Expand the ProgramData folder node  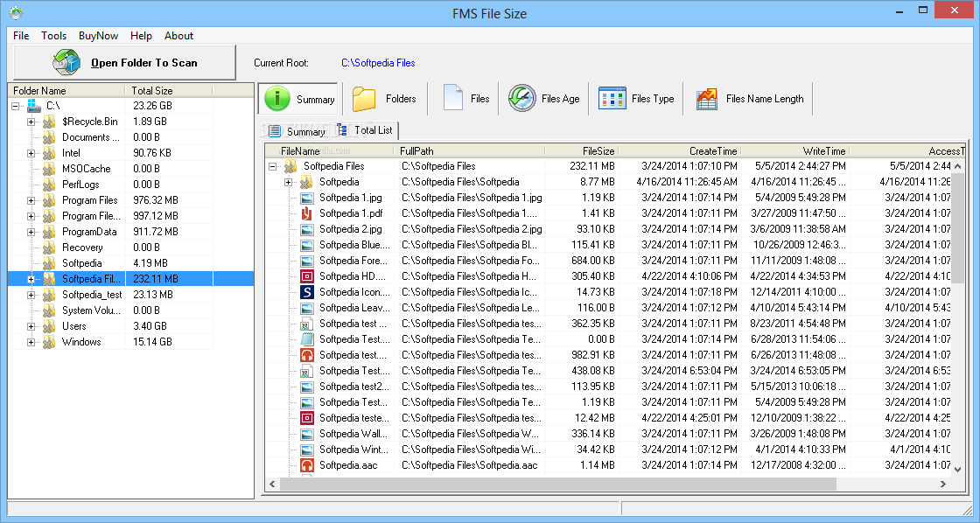coord(31,232)
